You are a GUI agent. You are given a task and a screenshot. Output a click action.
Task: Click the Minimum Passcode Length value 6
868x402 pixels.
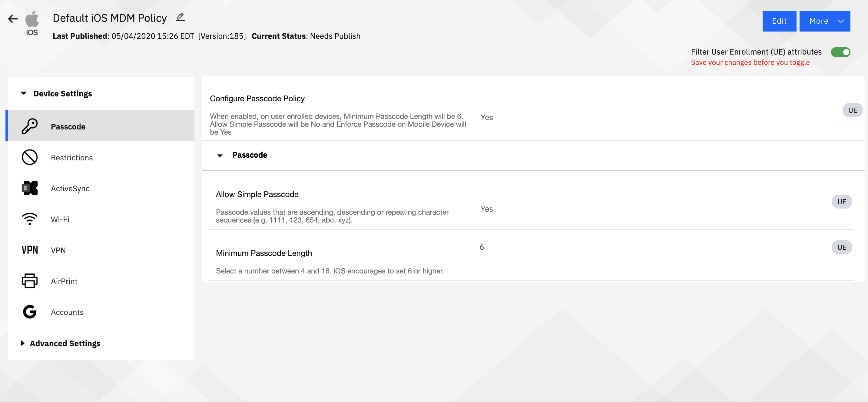click(x=482, y=247)
